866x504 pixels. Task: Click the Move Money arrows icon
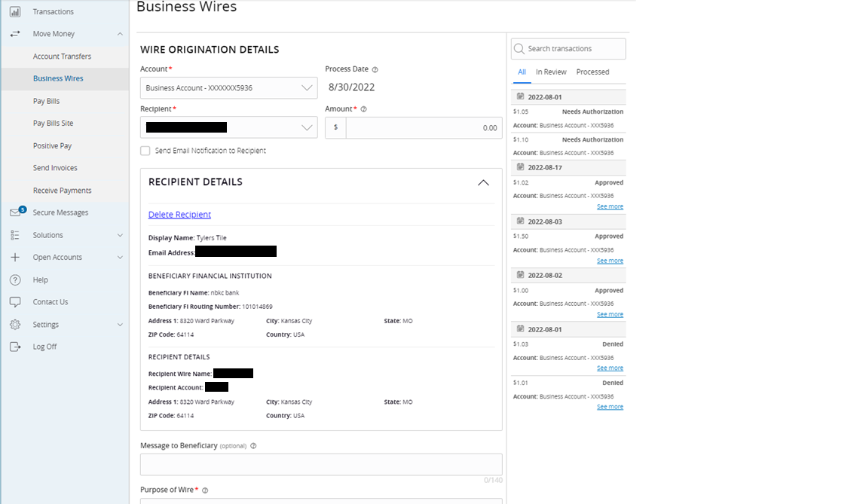[15, 33]
